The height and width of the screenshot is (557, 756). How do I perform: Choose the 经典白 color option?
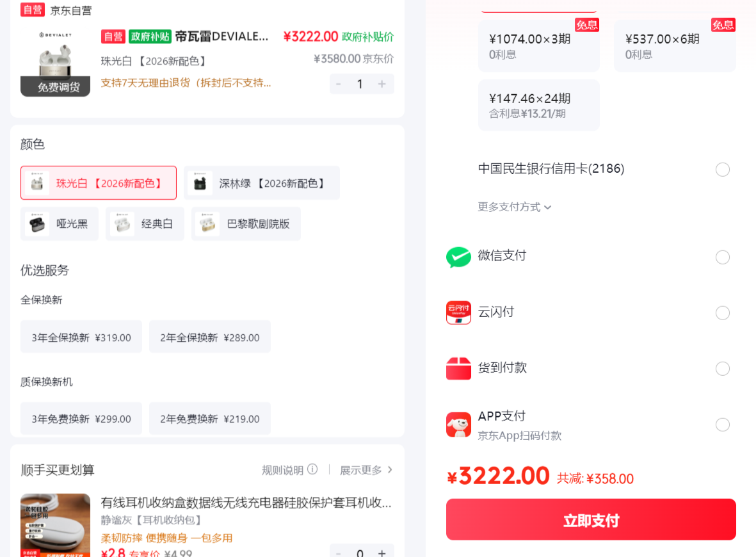point(145,224)
